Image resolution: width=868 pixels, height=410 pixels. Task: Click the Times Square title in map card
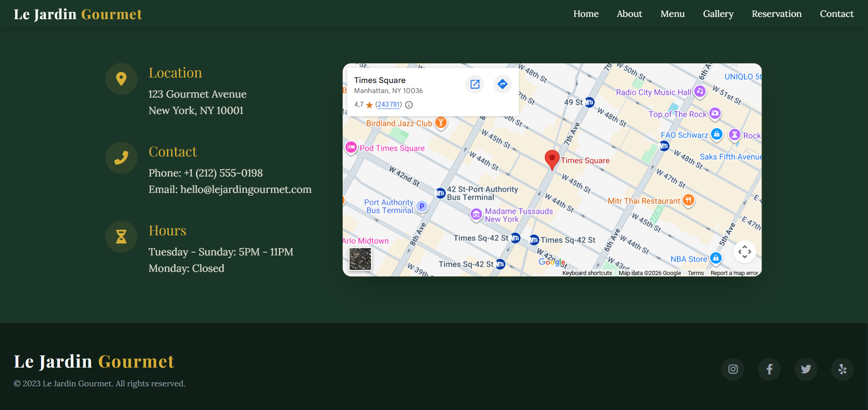coord(380,80)
